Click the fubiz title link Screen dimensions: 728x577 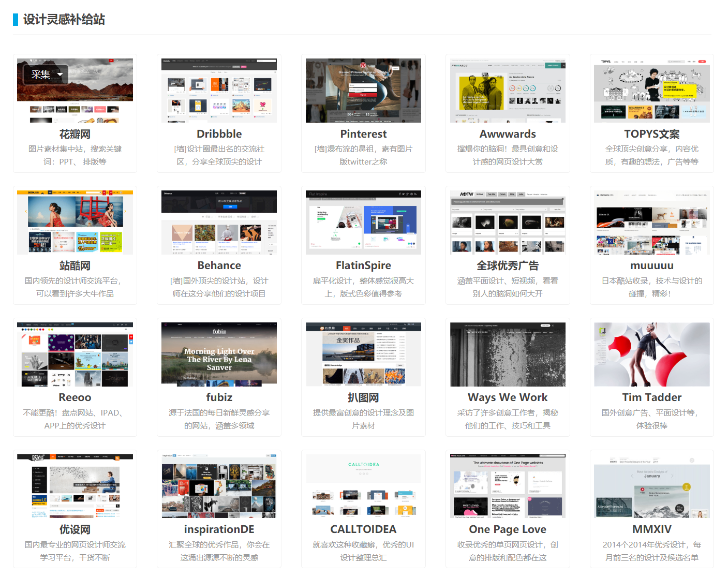click(219, 397)
